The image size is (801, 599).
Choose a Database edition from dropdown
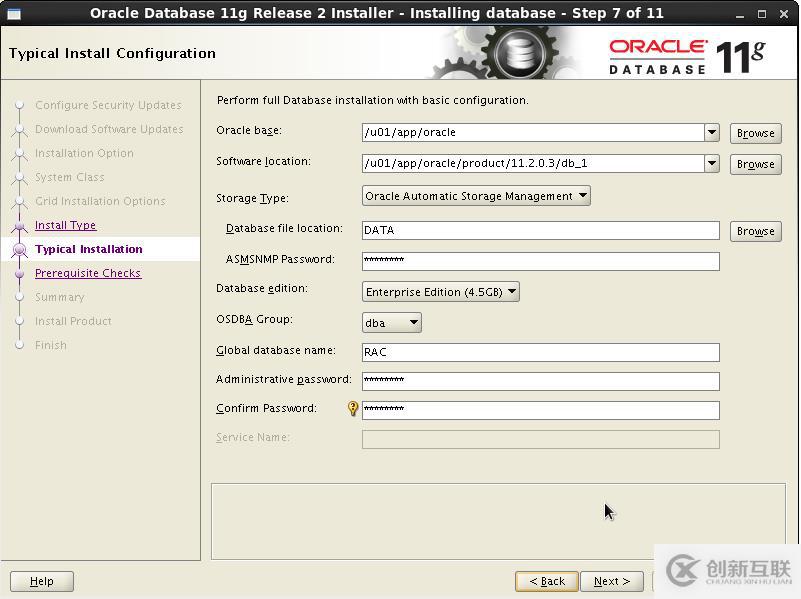[x=440, y=292]
